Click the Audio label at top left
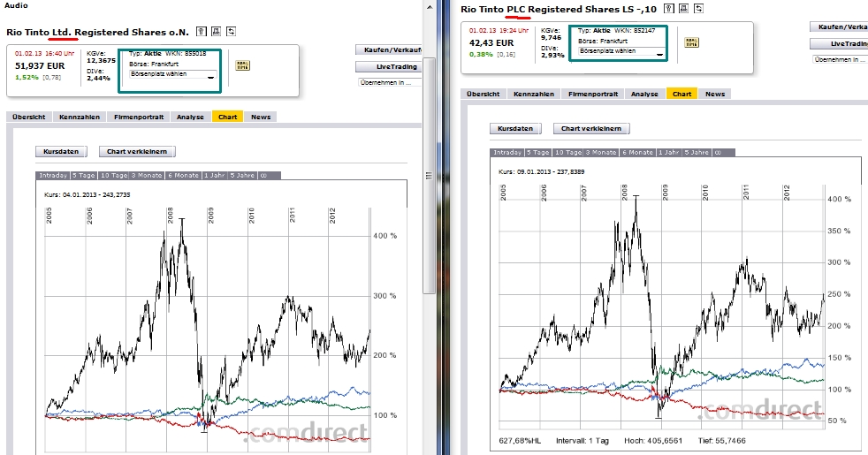The height and width of the screenshot is (455, 868). [16, 5]
